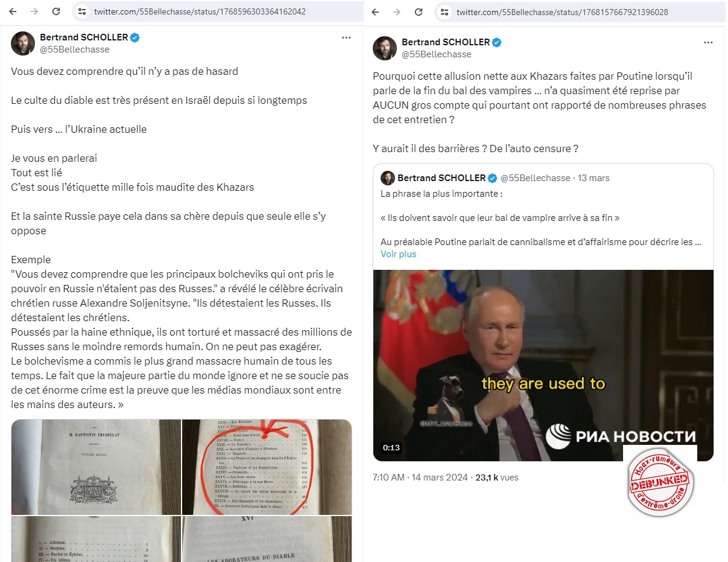Click the left browser's back arrow

[13, 11]
